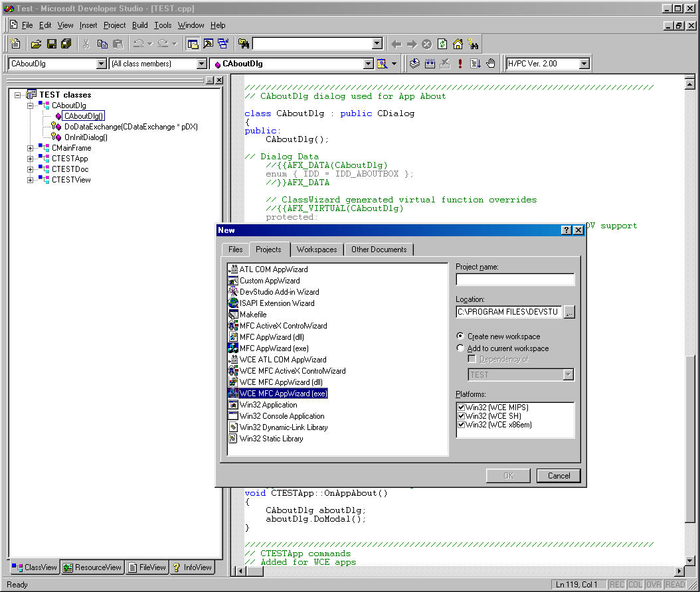Open the Find text combo box dropdown
This screenshot has height=592, width=700.
377,44
